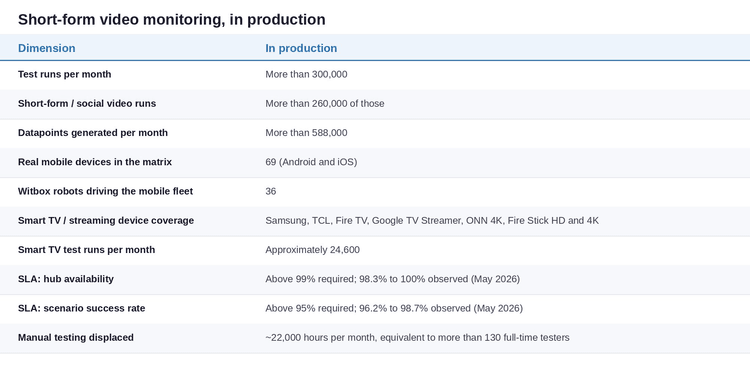
Task: Click the '~22,000 hours per month' value
Action: pos(418,337)
